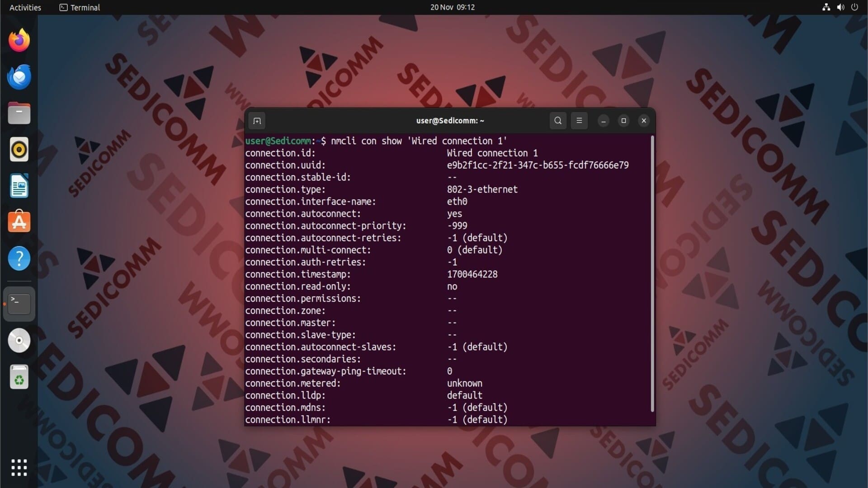
Task: Click the nmcli con show command text
Action: [419, 141]
